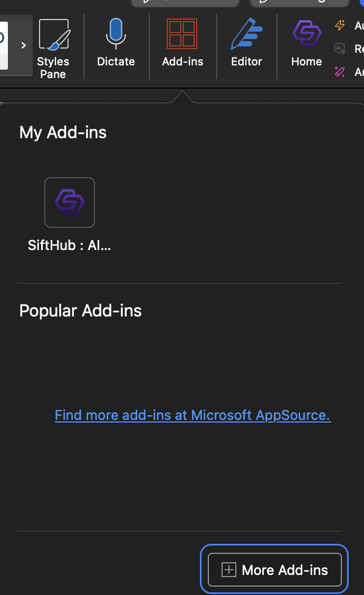The height and width of the screenshot is (595, 364).
Task: Start dictation with the microphone icon
Action: (116, 34)
